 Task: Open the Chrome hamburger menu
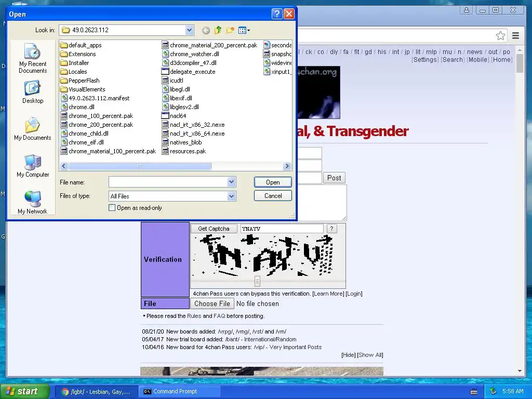click(x=515, y=36)
